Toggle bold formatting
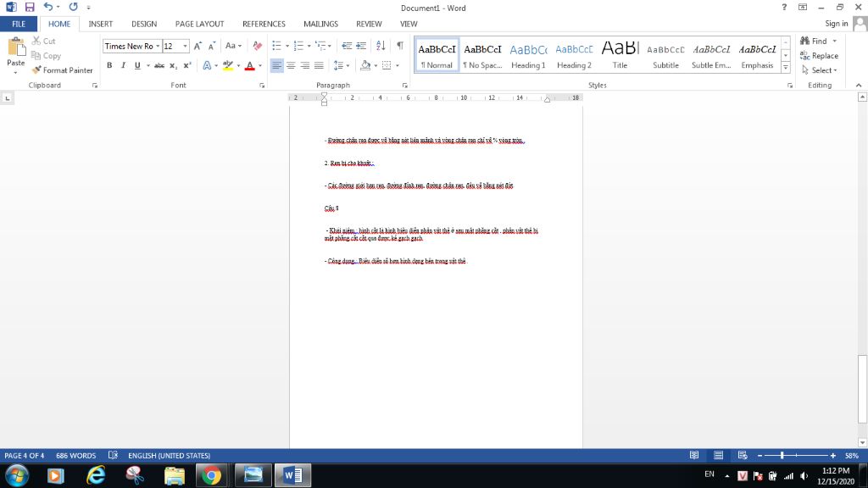868x488 pixels. [109, 65]
